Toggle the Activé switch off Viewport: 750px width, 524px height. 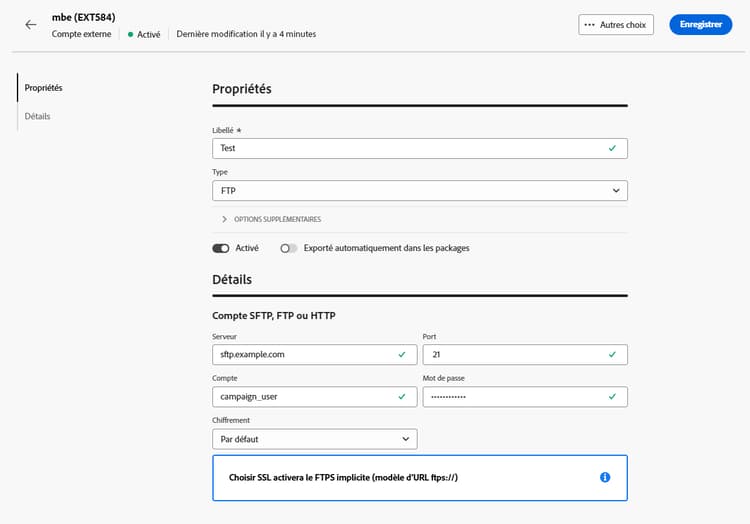221,248
